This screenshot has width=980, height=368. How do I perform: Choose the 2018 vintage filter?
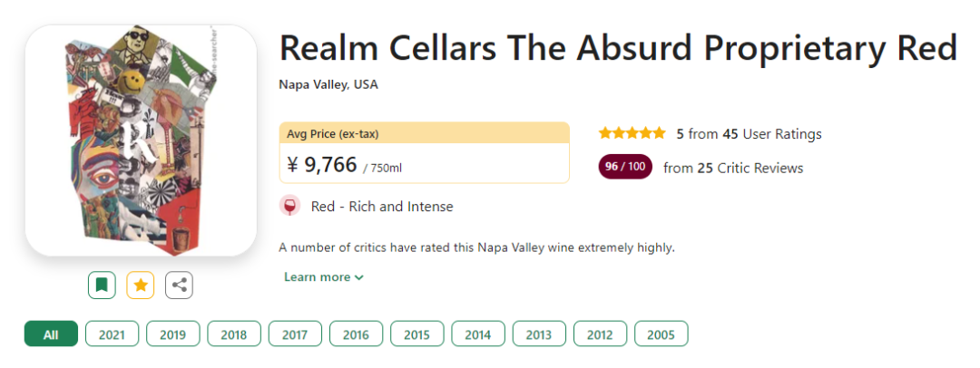[233, 334]
